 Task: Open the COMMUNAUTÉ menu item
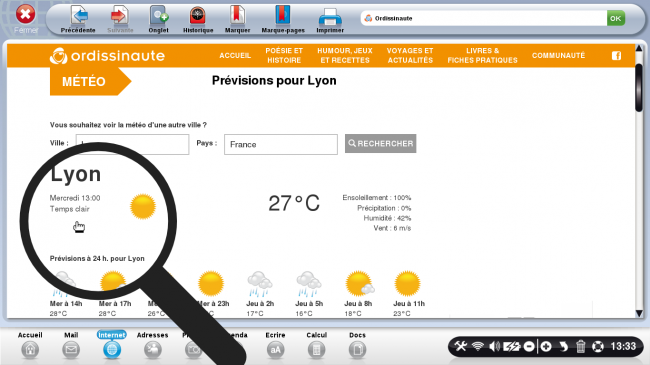(x=558, y=56)
